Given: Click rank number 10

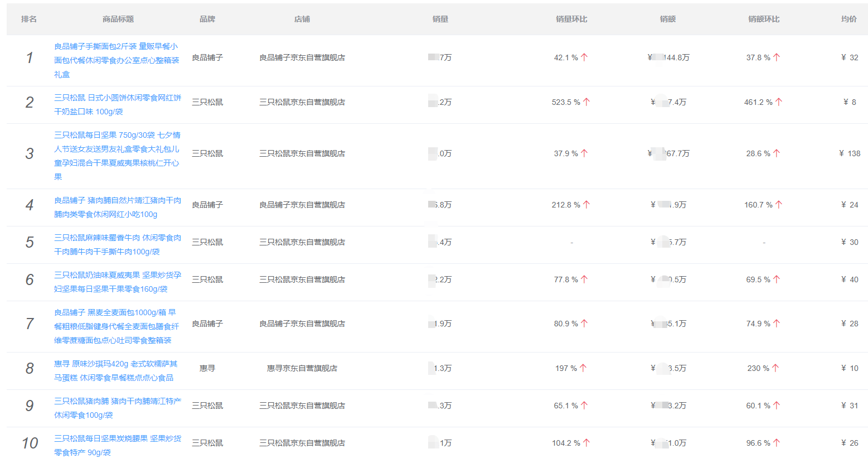Looking at the screenshot, I should click(30, 443).
